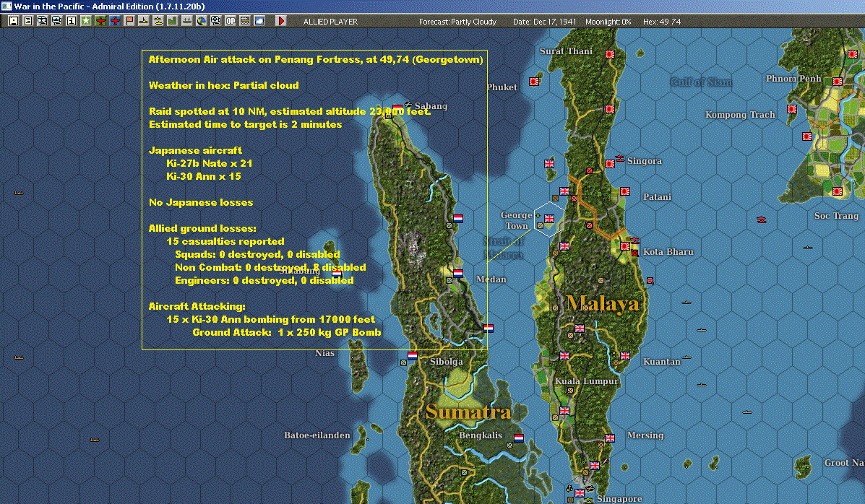
Task: Select Japanese flag at Patani
Action: [625, 191]
